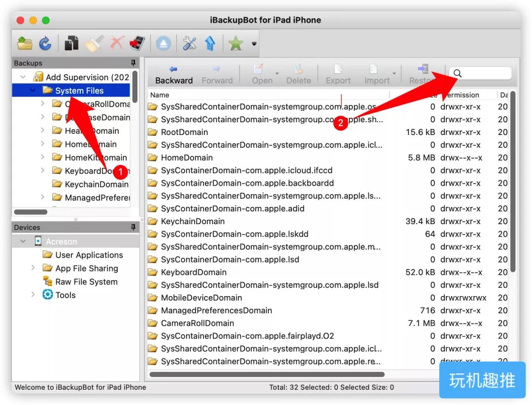Click into the search field
Image resolution: width=532 pixels, height=405 pixels.
coord(480,73)
